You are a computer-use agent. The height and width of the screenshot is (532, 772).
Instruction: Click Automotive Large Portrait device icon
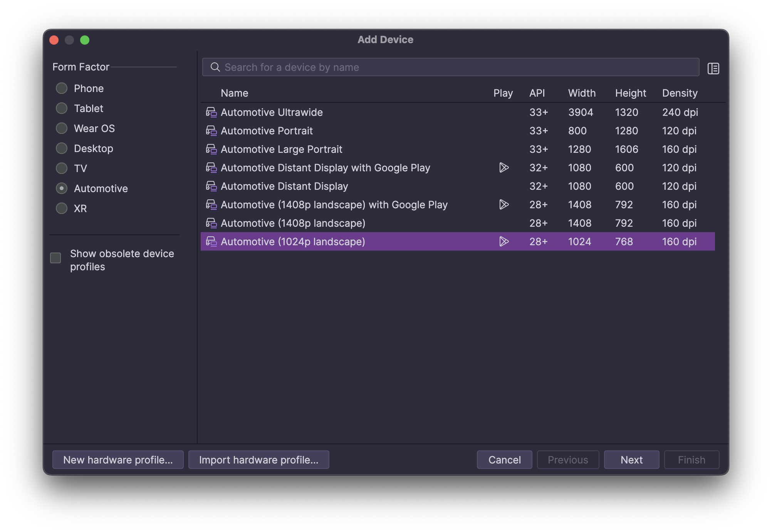coord(211,149)
